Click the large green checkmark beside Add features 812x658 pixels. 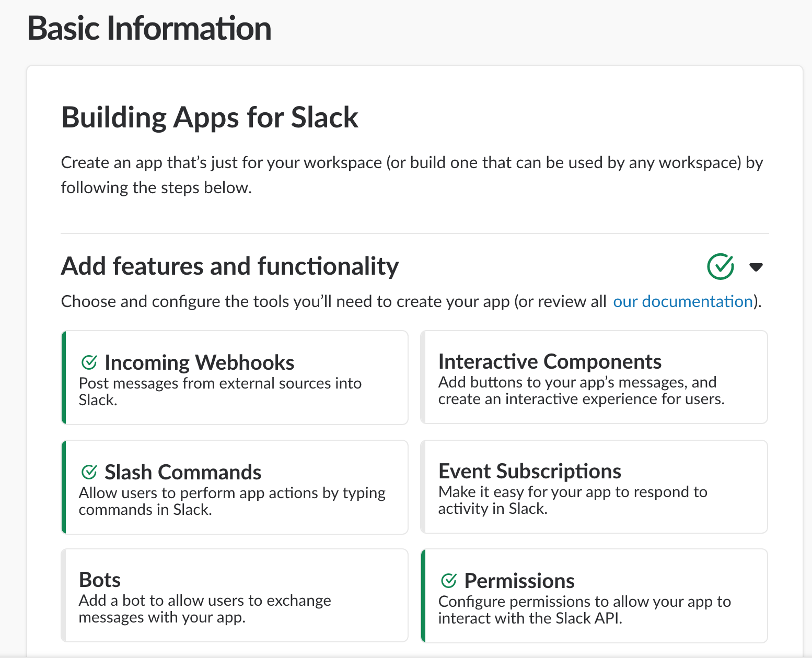click(x=720, y=267)
